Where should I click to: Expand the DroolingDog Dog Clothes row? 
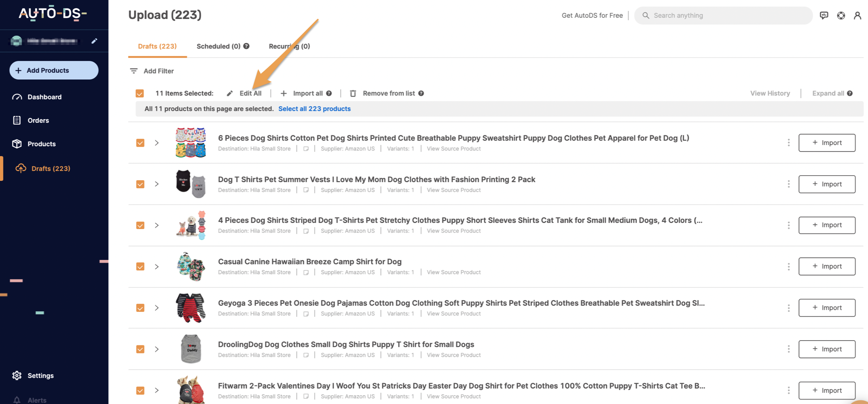(157, 349)
